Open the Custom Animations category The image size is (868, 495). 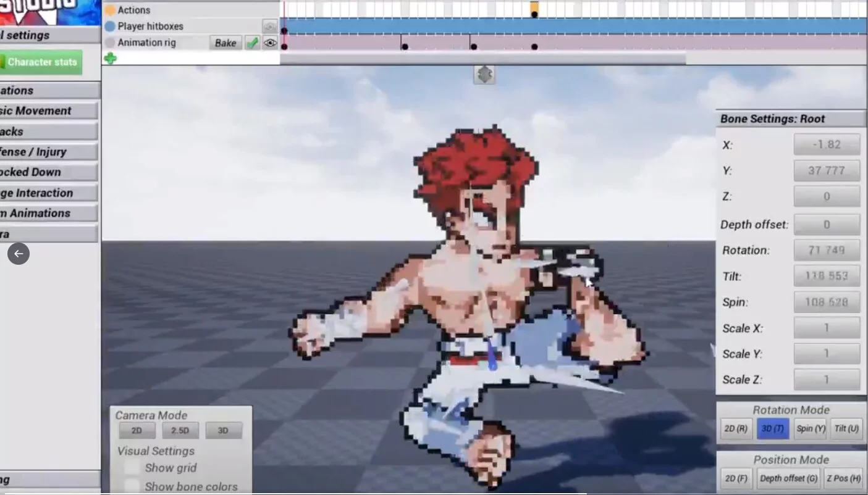point(49,214)
